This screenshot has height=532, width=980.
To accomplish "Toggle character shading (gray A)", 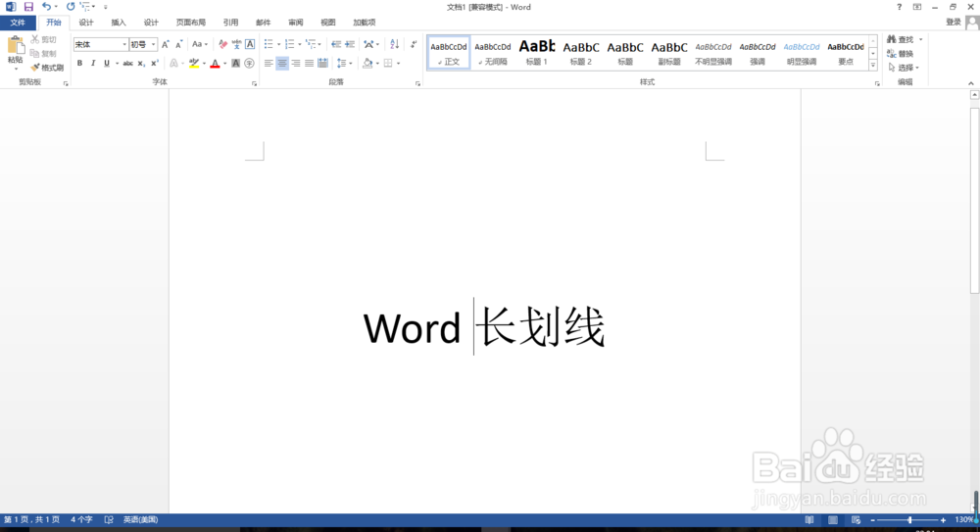I will point(235,63).
